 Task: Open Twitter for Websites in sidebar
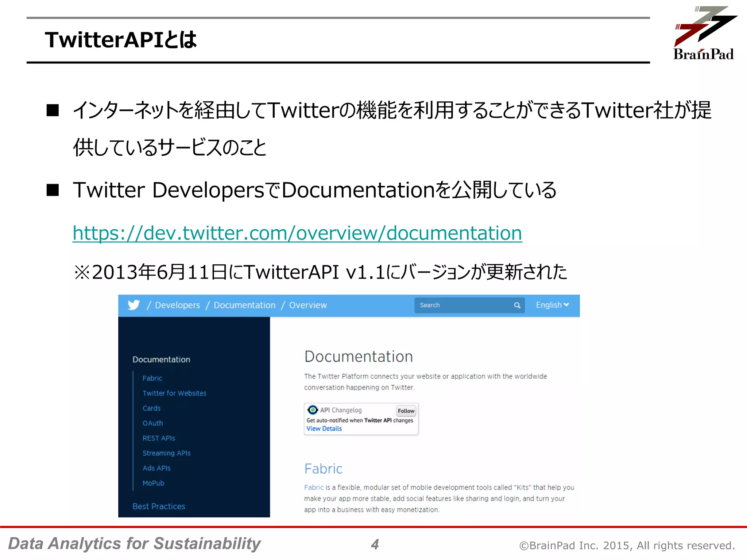pyautogui.click(x=174, y=393)
